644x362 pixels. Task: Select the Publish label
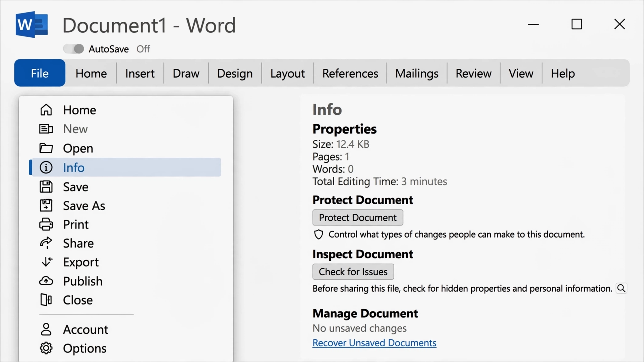pos(83,281)
